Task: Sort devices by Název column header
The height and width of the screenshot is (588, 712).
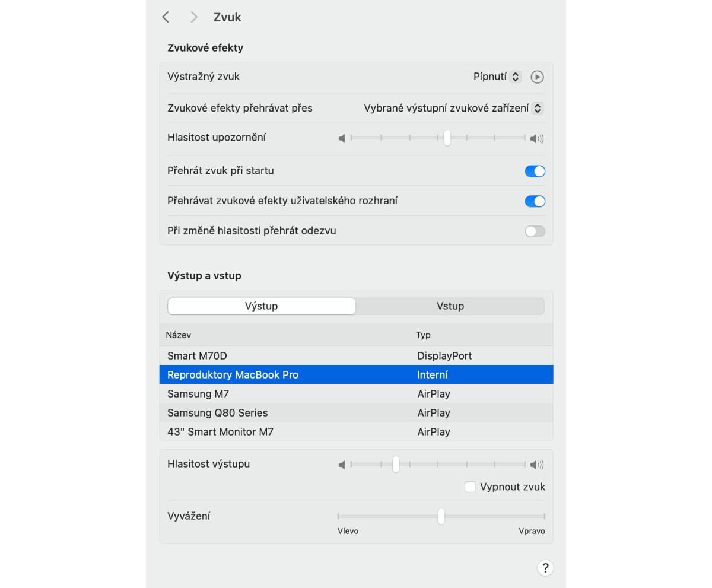Action: (x=179, y=335)
